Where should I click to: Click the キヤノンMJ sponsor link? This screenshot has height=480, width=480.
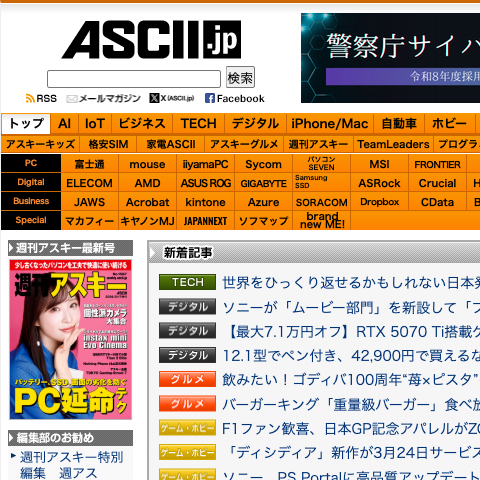[x=147, y=221]
